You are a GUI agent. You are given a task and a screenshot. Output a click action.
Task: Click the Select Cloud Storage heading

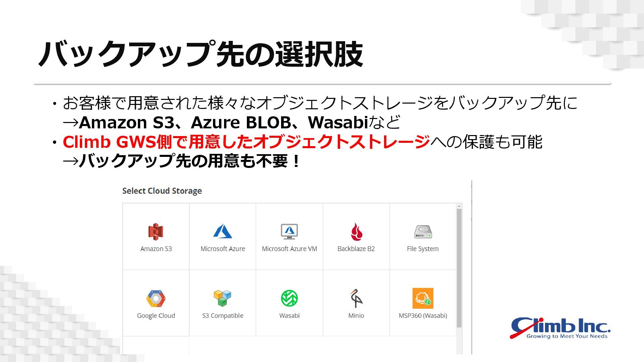[x=162, y=191]
